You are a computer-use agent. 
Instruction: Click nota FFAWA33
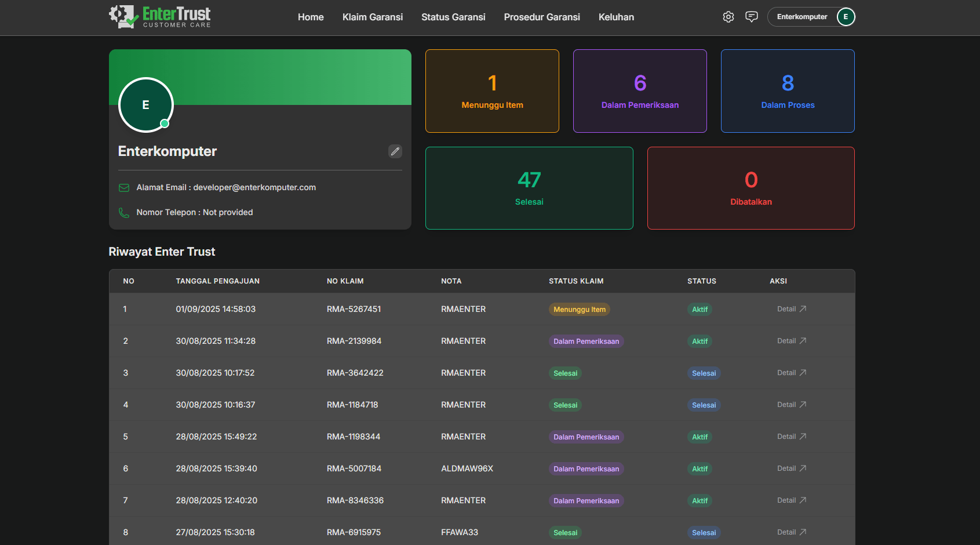460,532
